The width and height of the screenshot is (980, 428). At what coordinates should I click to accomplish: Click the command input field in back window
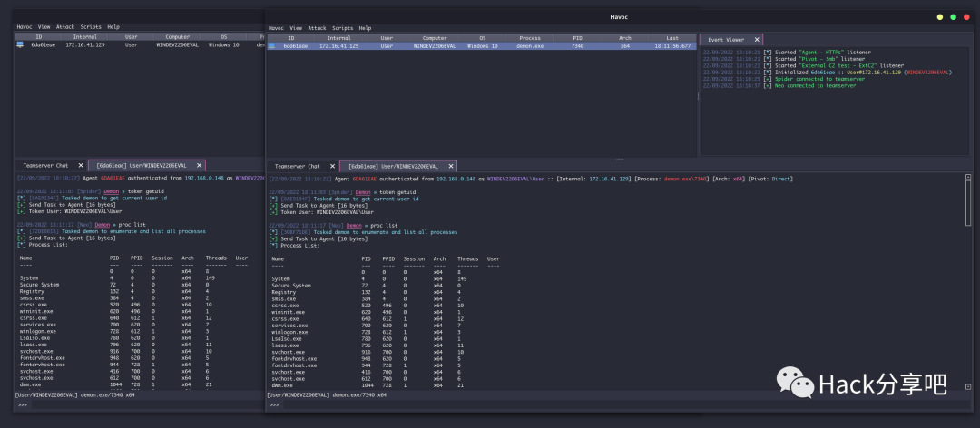pyautogui.click(x=147, y=405)
